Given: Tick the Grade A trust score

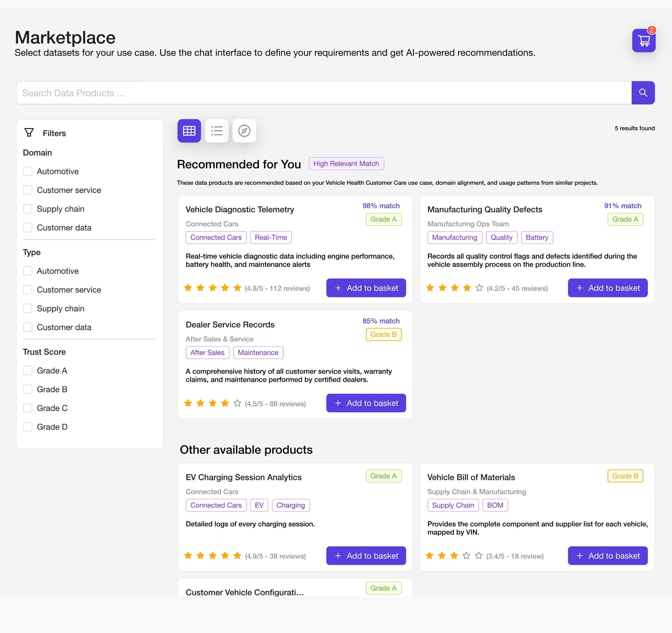Looking at the screenshot, I should coord(28,371).
